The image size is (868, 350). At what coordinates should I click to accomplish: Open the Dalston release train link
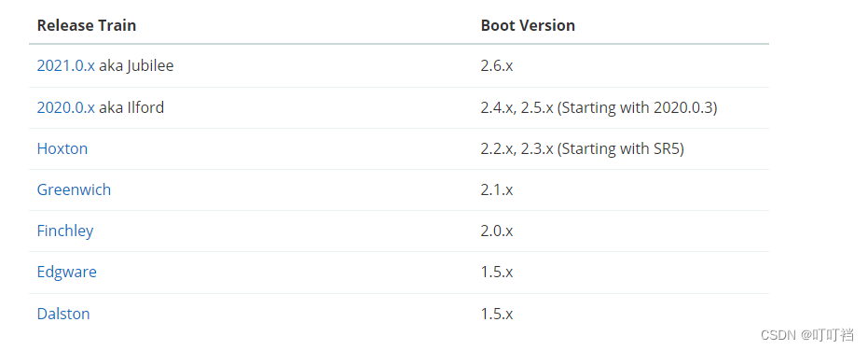point(63,314)
